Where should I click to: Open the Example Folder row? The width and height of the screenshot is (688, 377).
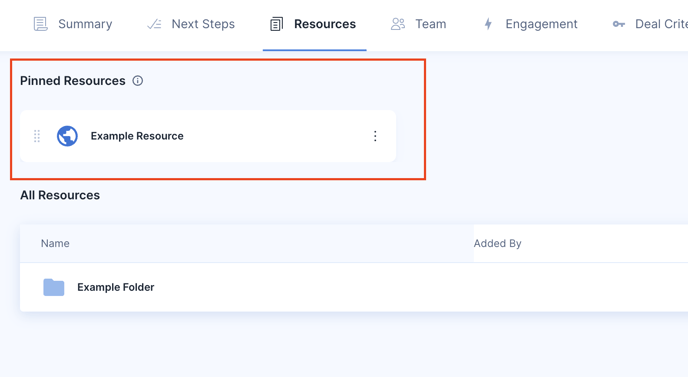[354, 287]
